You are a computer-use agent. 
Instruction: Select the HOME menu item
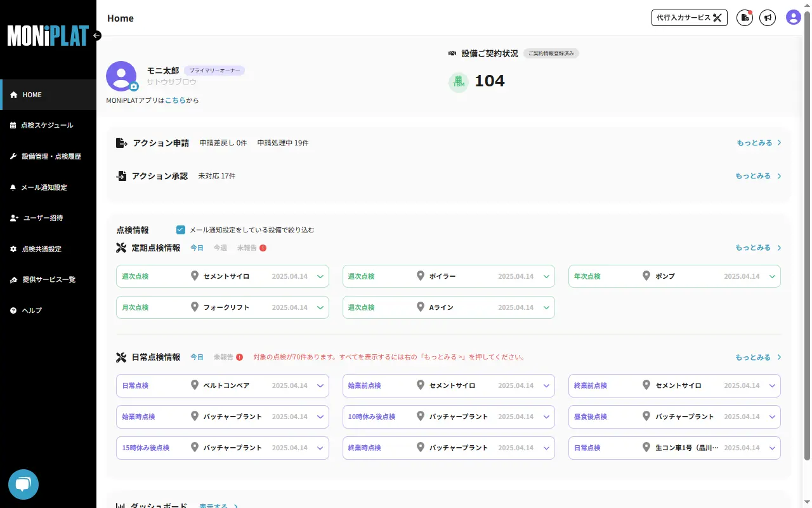coord(30,94)
